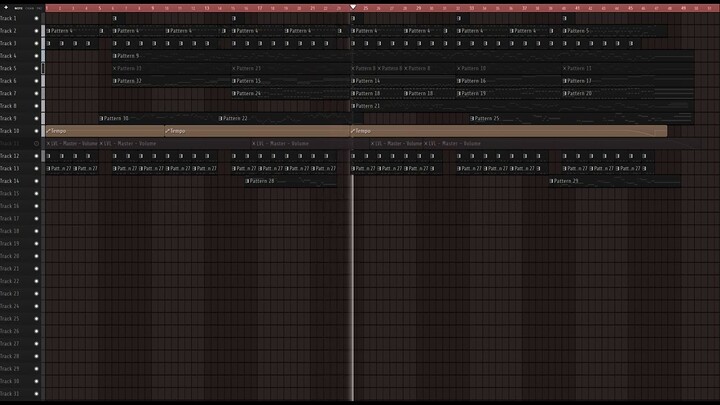The image size is (720, 405).
Task: Jump to bar 29 on the timeline ruler
Action: click(x=418, y=8)
